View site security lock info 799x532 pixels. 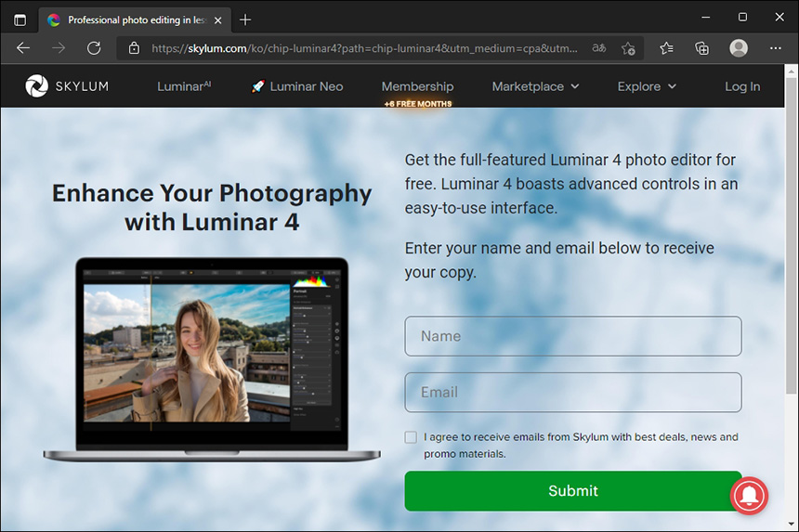134,48
